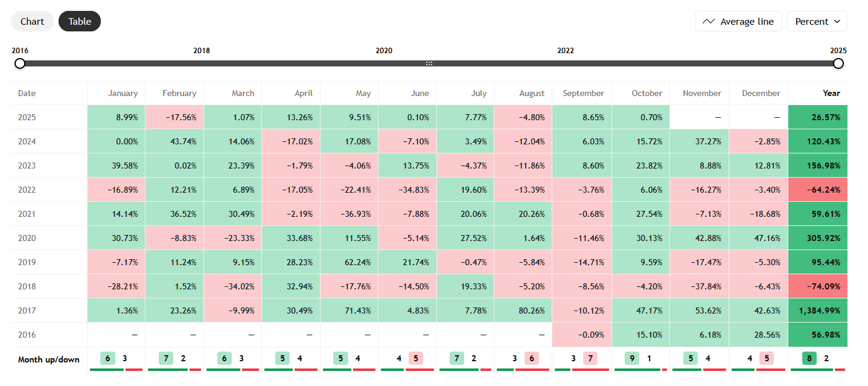This screenshot has height=386, width=868.
Task: Click the right range slider handle at 2025
Action: [x=838, y=63]
